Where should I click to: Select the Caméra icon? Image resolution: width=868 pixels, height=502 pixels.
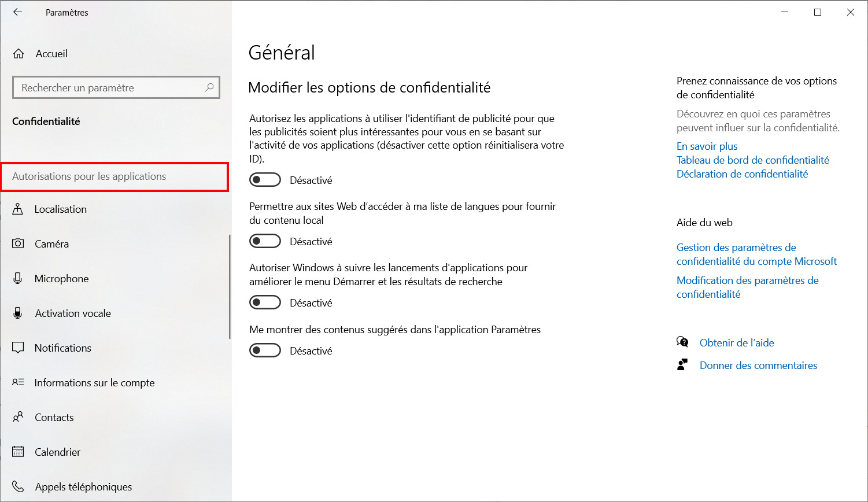(18, 244)
